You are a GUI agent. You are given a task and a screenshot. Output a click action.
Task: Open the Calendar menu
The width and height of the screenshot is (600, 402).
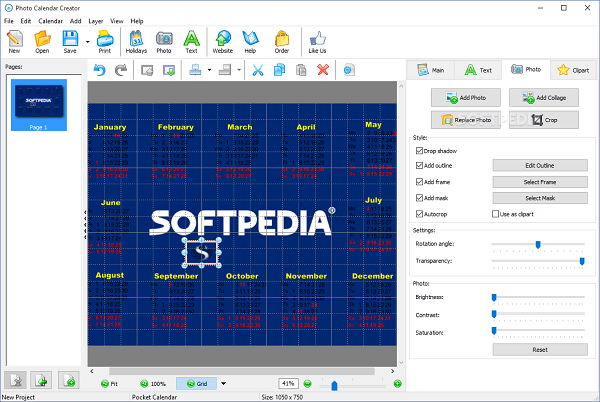click(49, 20)
